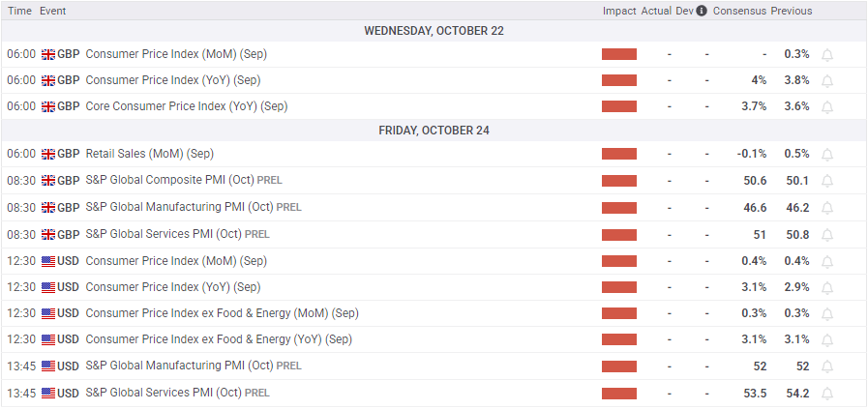Click bell icon for GBP S&P Global Composite PMI
Viewport: 868px width, 410px height.
coord(827,181)
